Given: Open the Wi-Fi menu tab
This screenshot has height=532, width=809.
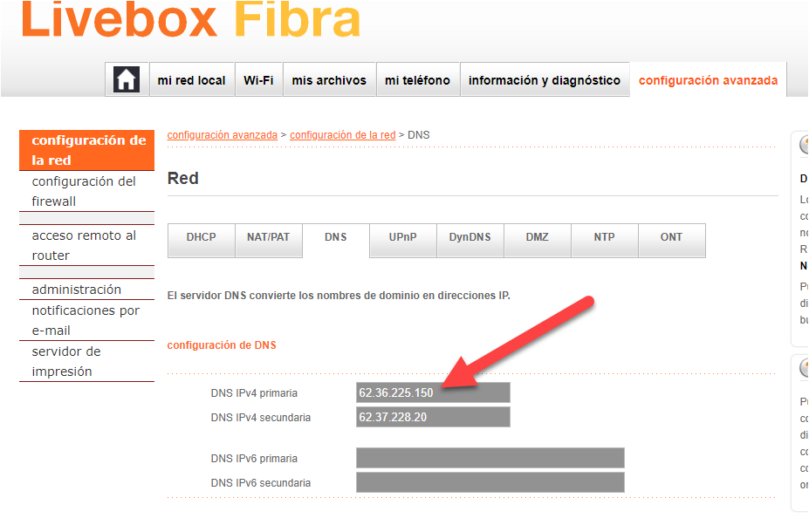Looking at the screenshot, I should pyautogui.click(x=258, y=80).
